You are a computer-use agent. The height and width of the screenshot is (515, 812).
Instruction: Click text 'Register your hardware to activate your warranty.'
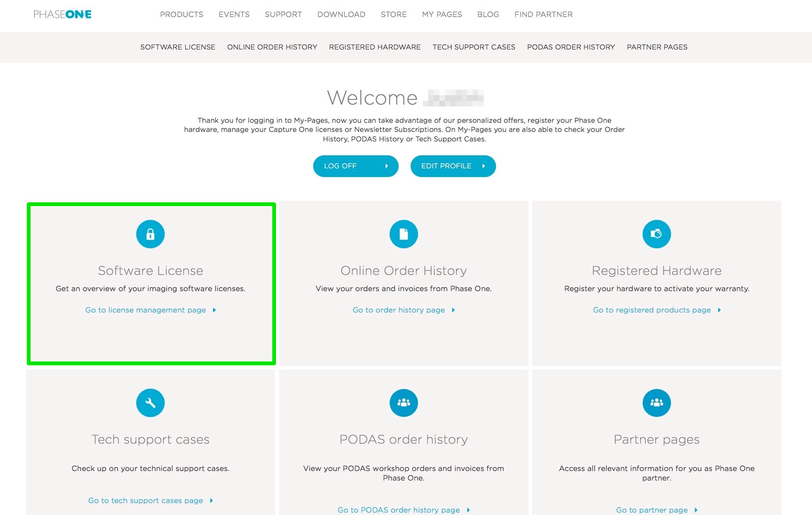click(x=657, y=289)
